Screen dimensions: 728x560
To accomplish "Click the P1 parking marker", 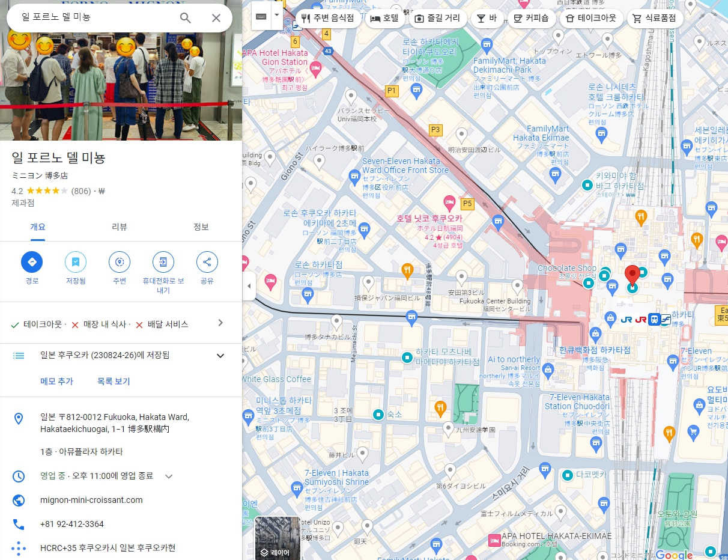I will (x=392, y=91).
